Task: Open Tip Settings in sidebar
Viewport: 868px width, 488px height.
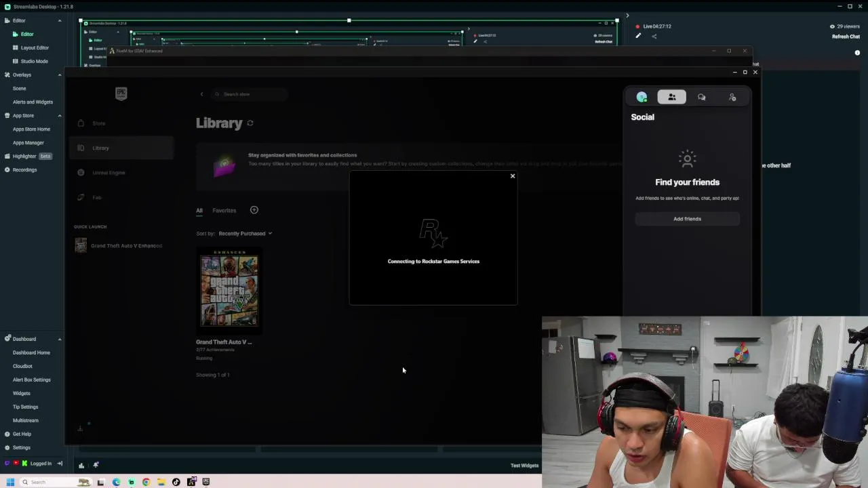Action: pyautogui.click(x=25, y=407)
